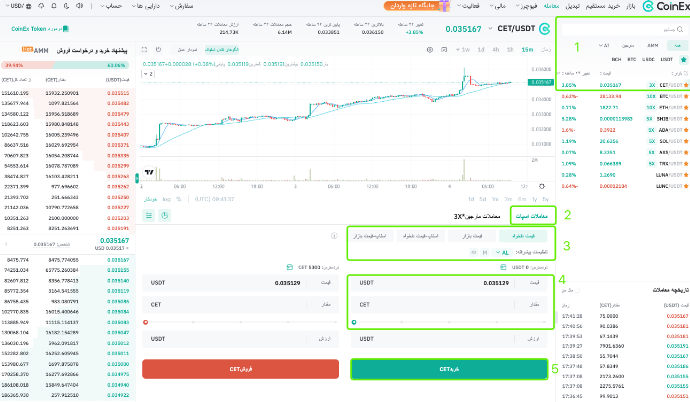Click the CET coin logo beside pair name

[x=544, y=29]
